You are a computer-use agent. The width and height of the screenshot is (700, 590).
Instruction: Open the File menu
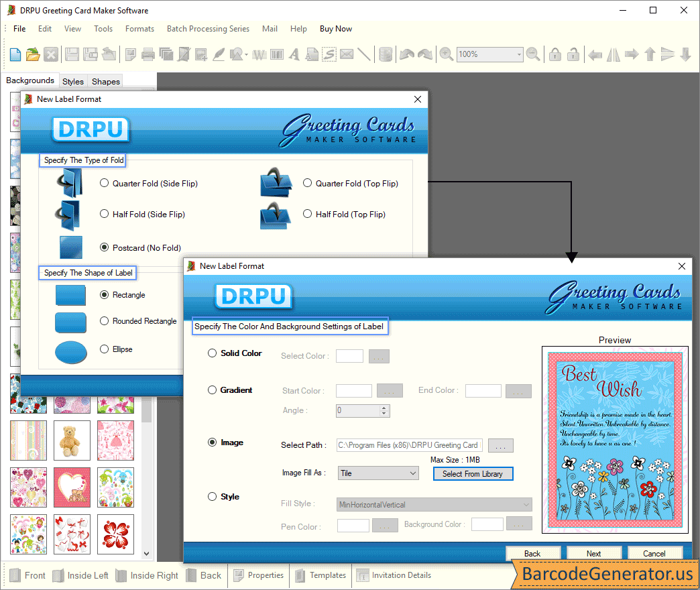tap(19, 29)
